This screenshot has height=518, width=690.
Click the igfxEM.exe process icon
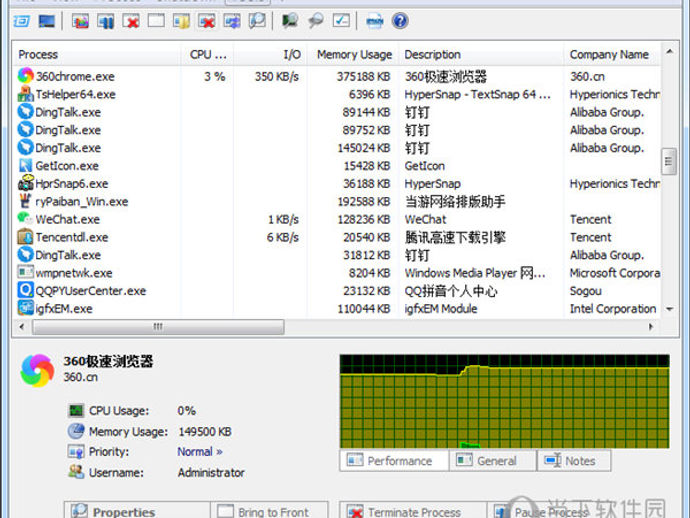(x=26, y=308)
